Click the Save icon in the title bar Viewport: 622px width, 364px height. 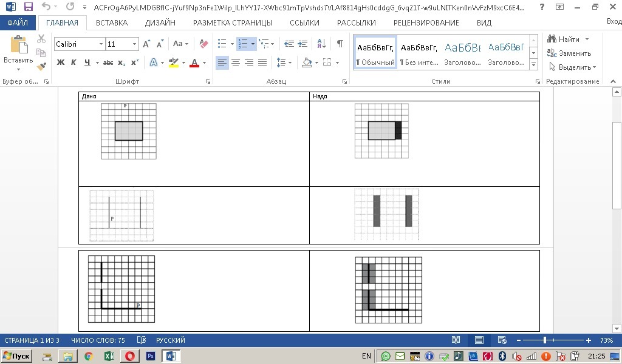click(28, 7)
